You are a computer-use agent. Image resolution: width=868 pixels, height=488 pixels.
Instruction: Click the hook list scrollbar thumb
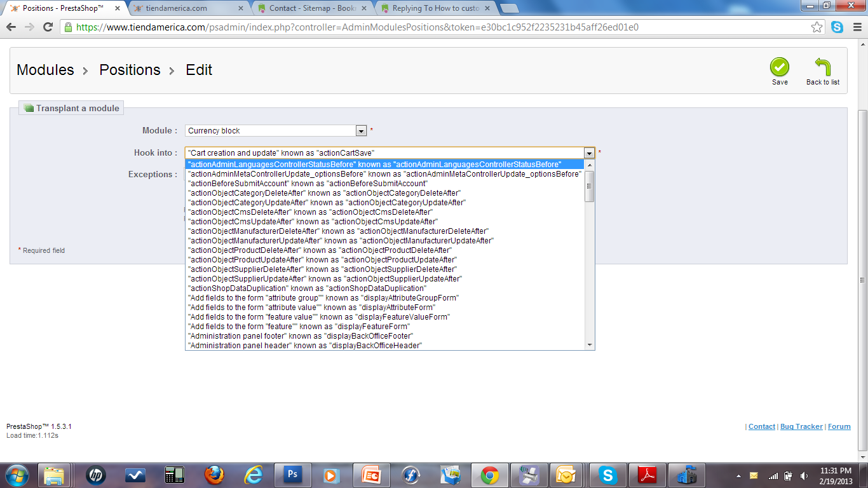pos(590,186)
